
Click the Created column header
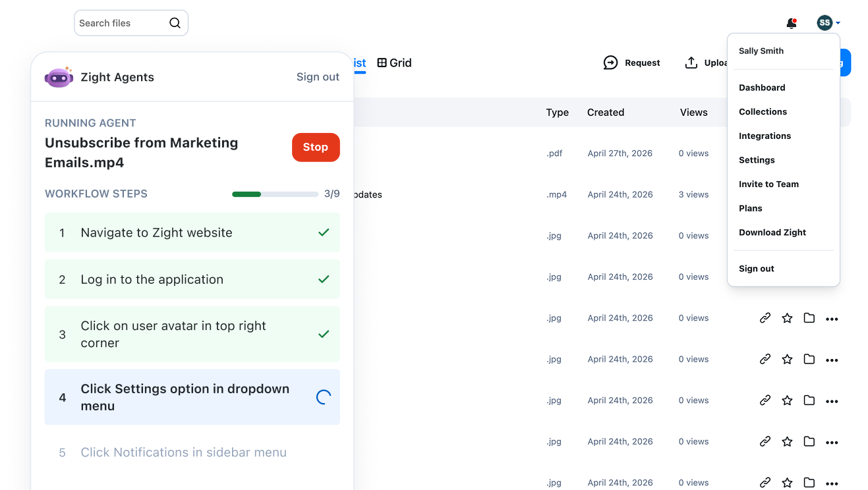click(x=606, y=113)
